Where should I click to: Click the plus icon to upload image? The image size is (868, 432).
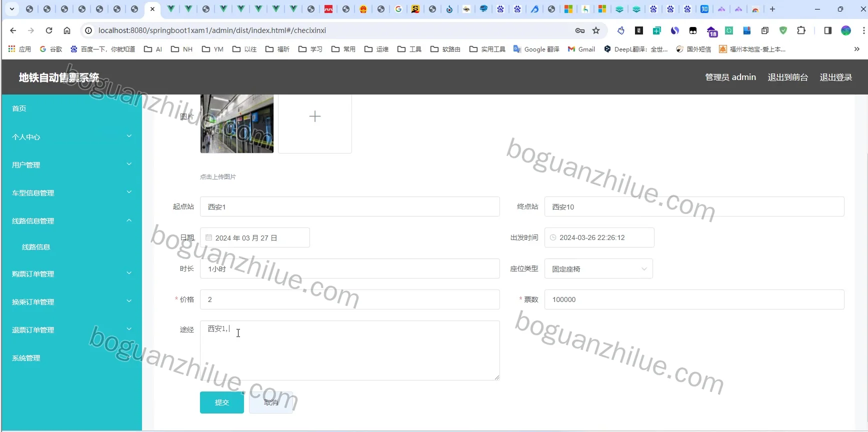tap(315, 116)
